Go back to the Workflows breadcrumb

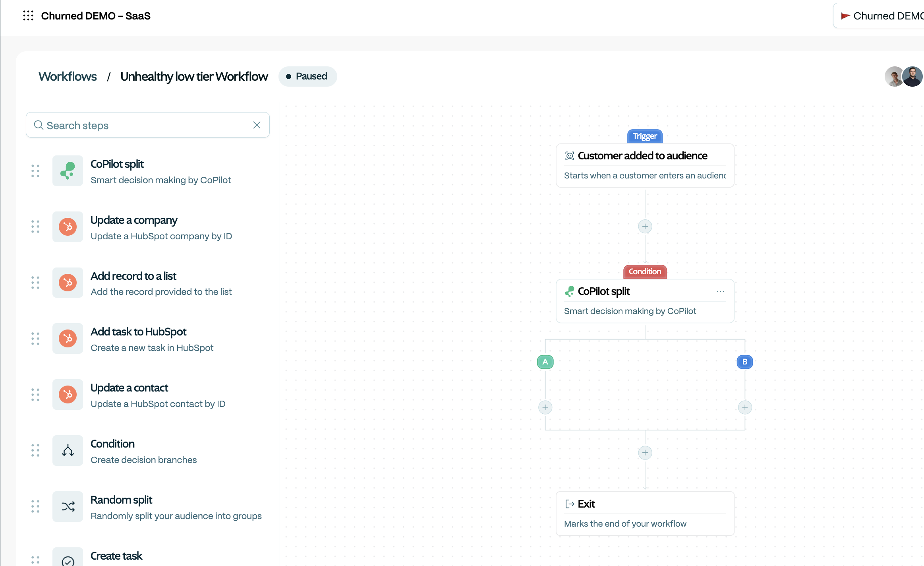click(68, 76)
